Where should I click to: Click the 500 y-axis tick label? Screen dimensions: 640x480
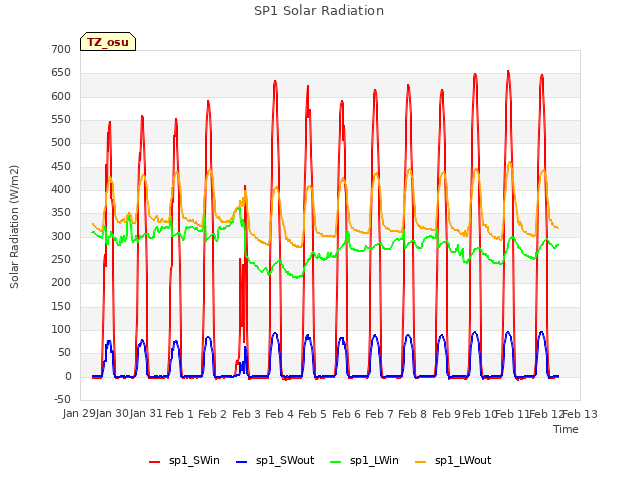(61, 142)
